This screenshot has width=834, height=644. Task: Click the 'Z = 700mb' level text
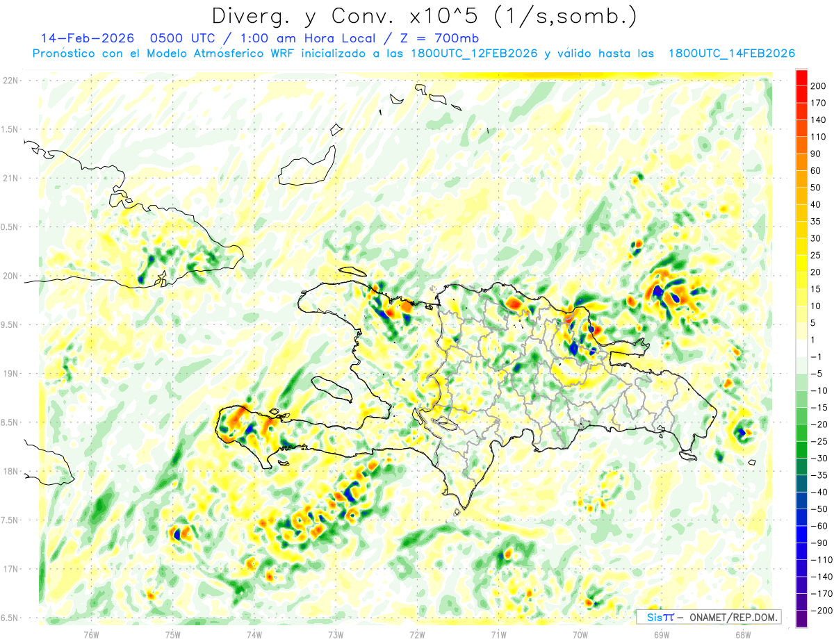[438, 38]
